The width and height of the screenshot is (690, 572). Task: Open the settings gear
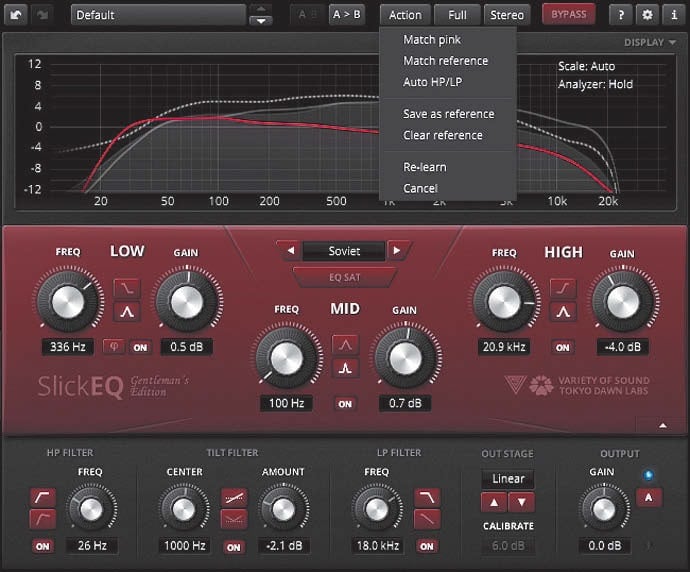pos(647,15)
